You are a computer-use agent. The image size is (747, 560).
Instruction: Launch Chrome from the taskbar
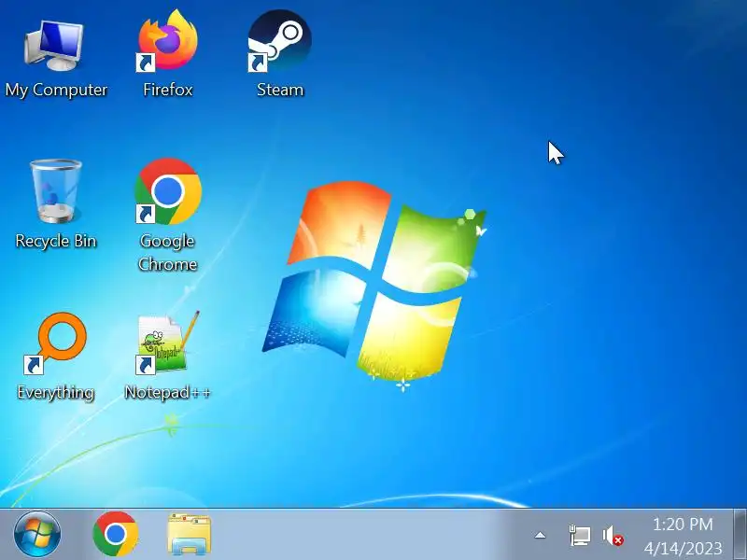[x=115, y=534]
